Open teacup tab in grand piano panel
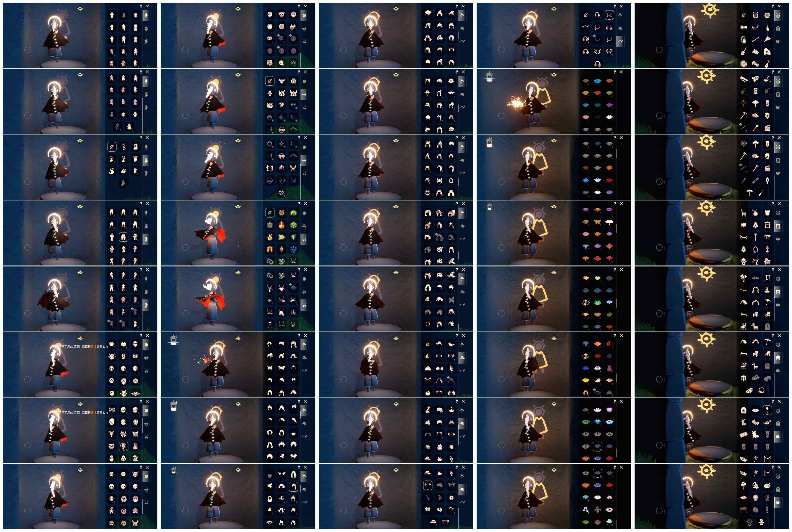 point(778,41)
